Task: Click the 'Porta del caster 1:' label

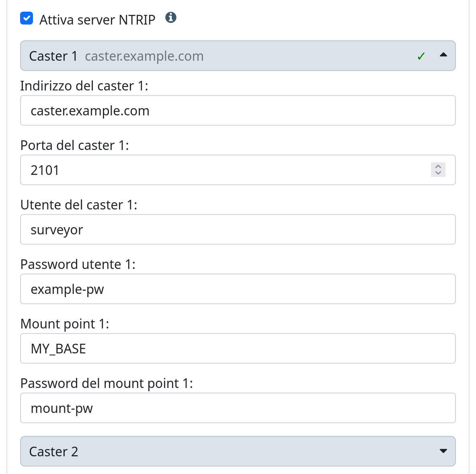Action: (75, 146)
